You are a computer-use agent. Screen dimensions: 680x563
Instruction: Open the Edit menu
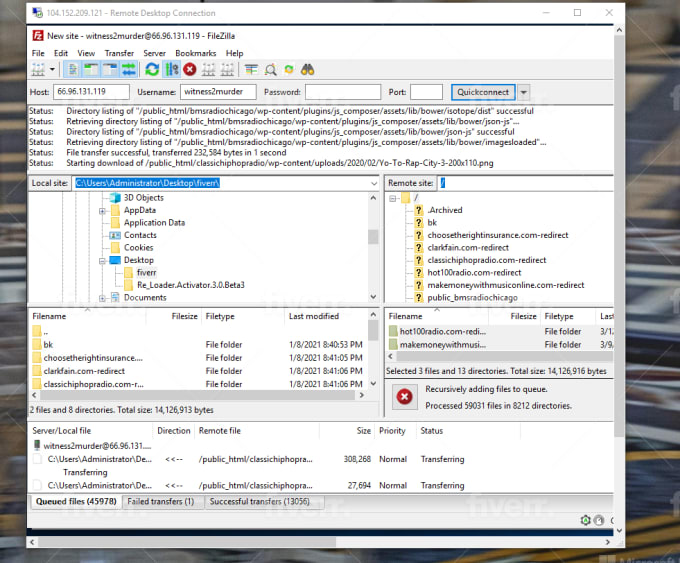[61, 53]
